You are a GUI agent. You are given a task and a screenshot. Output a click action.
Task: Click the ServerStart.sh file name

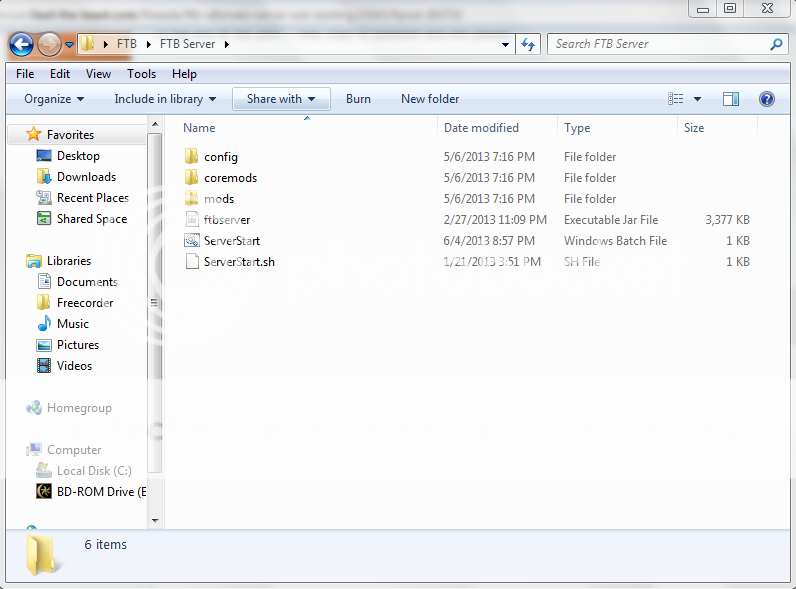239,262
